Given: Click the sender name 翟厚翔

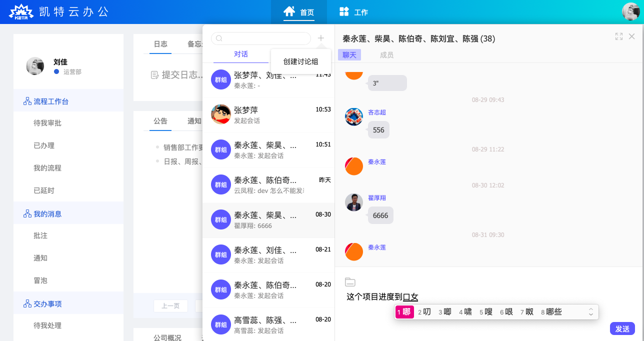Looking at the screenshot, I should coord(377,198).
